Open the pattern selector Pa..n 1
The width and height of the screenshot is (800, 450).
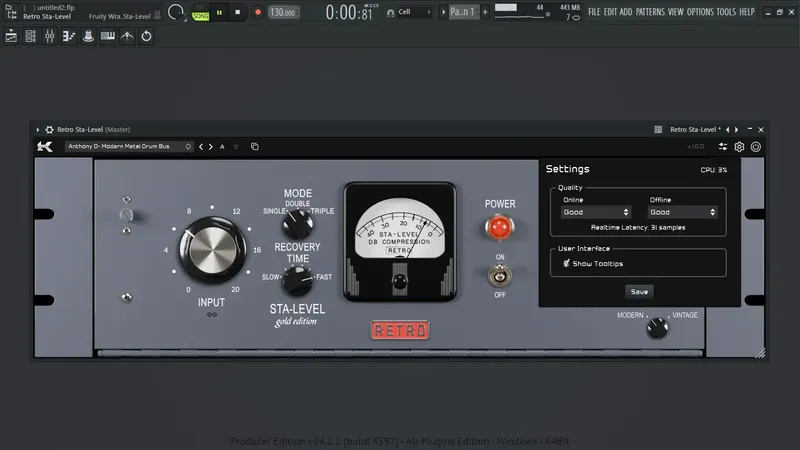pyautogui.click(x=463, y=12)
